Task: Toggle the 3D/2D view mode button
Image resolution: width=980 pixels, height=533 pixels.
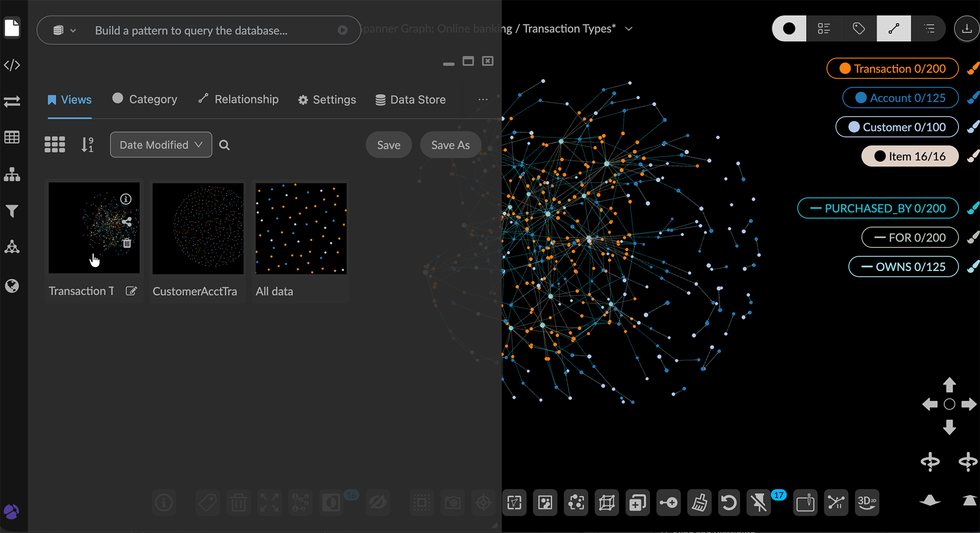Action: pos(867,503)
